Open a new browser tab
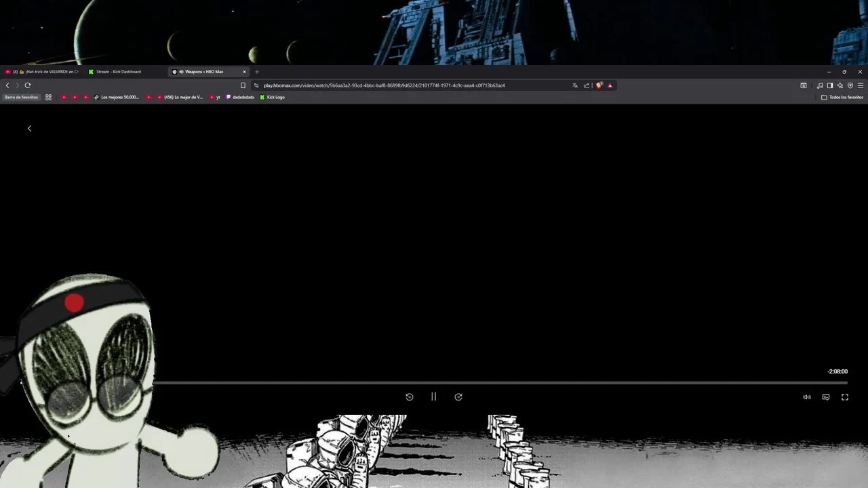This screenshot has height=488, width=868. 257,72
